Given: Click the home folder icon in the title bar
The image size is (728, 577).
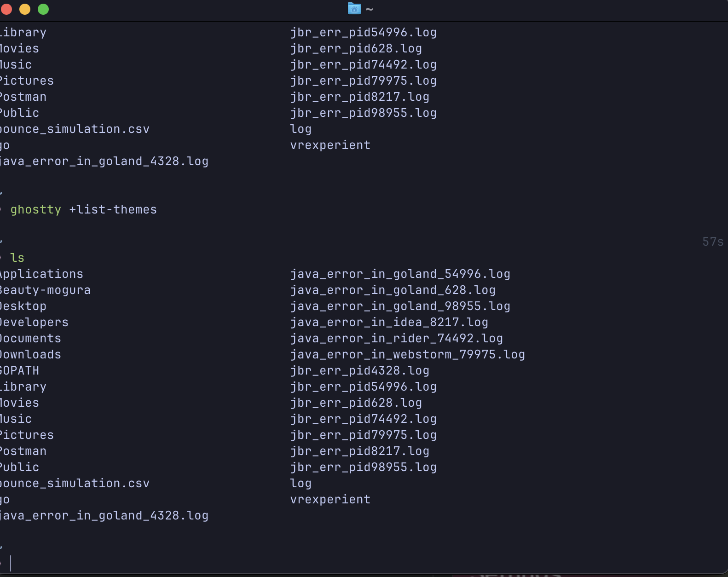Looking at the screenshot, I should coord(354,9).
